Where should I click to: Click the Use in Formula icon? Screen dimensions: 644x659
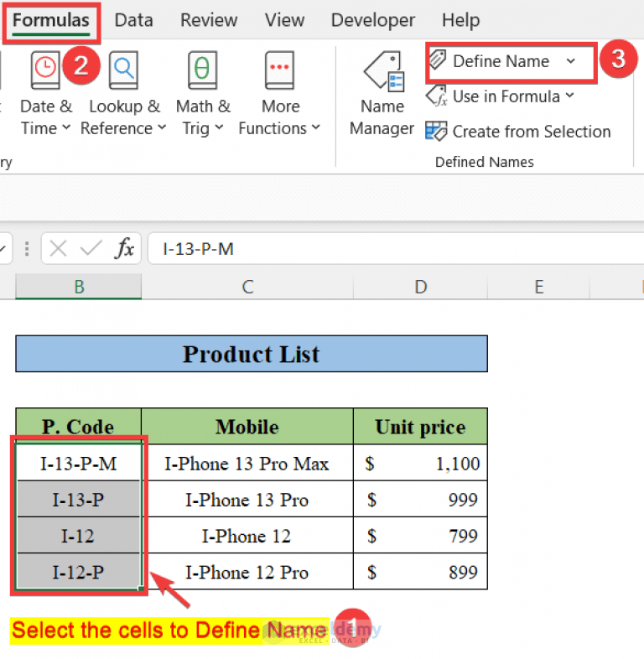click(436, 96)
